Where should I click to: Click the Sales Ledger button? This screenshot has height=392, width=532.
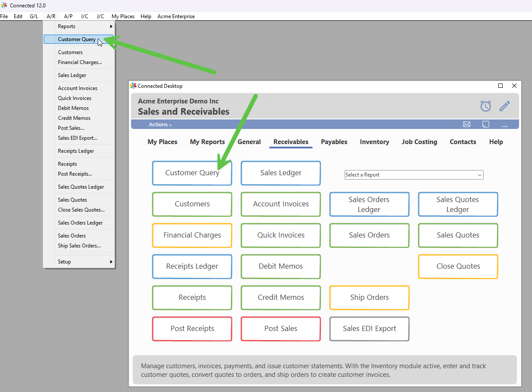click(x=281, y=173)
